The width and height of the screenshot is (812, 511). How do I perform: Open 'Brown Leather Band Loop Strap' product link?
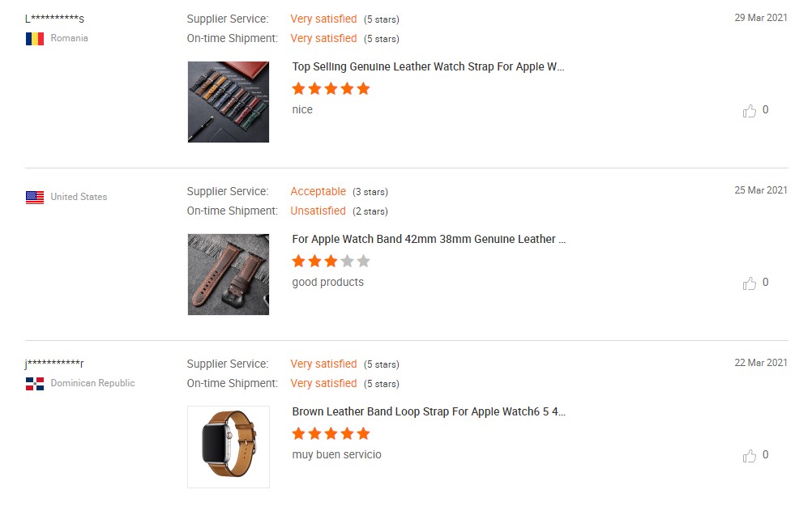coord(429,411)
